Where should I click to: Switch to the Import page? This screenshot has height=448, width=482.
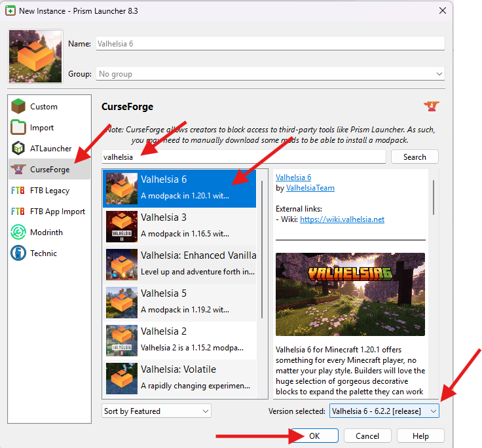(x=49, y=127)
